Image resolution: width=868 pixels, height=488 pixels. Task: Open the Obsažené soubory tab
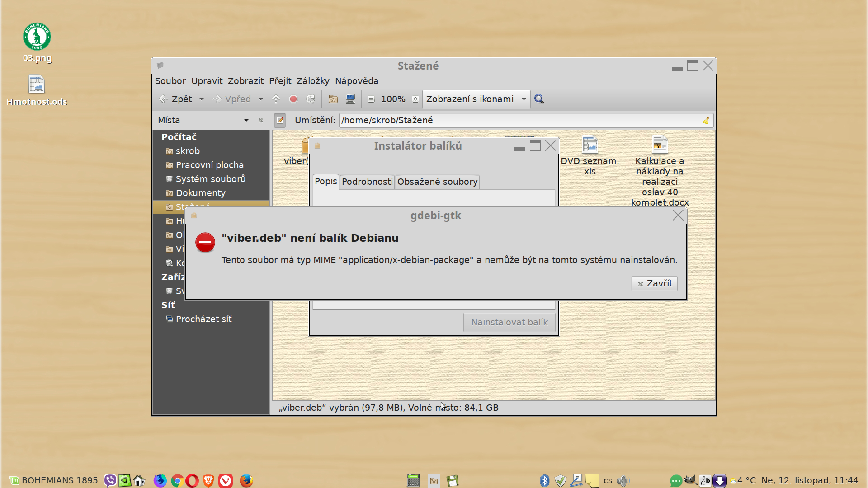437,182
